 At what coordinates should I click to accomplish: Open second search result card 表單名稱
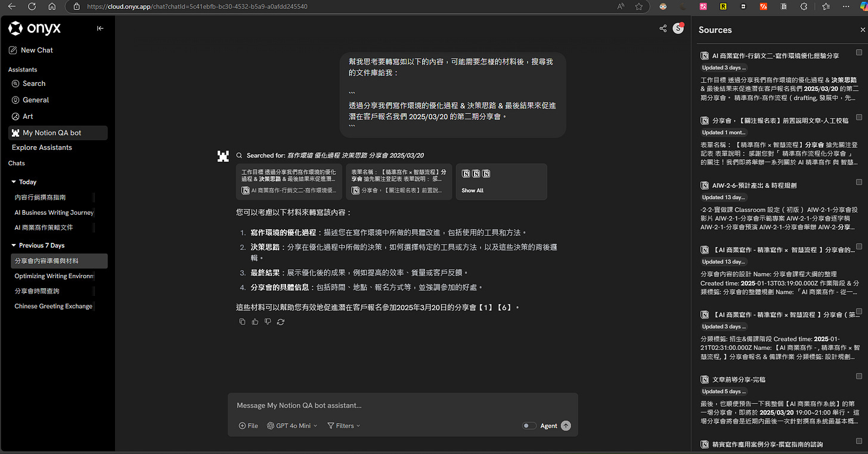click(x=399, y=181)
